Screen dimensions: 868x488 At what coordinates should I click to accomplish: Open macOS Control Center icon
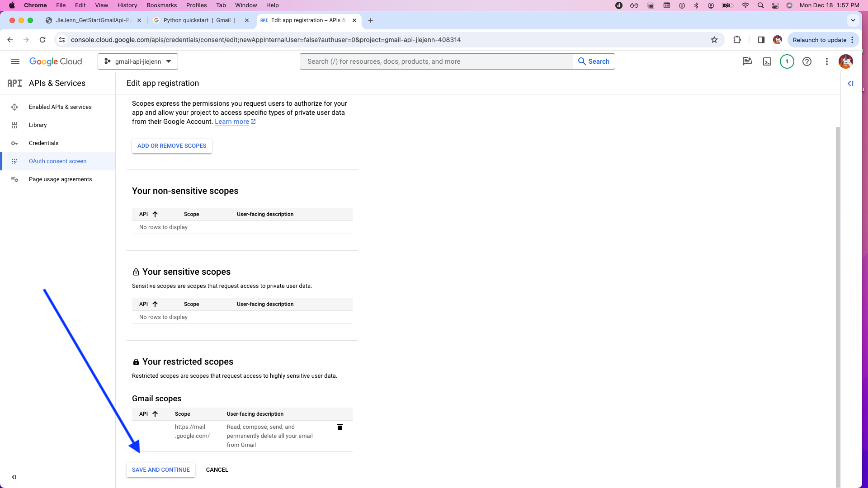coord(775,5)
